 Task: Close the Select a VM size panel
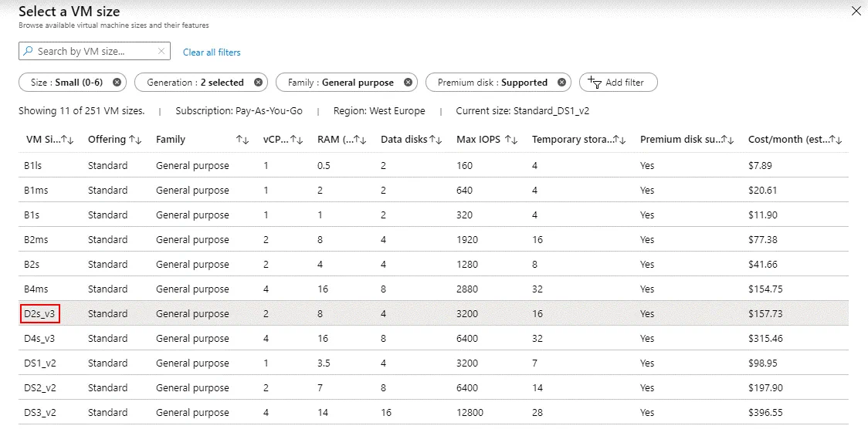tap(855, 11)
